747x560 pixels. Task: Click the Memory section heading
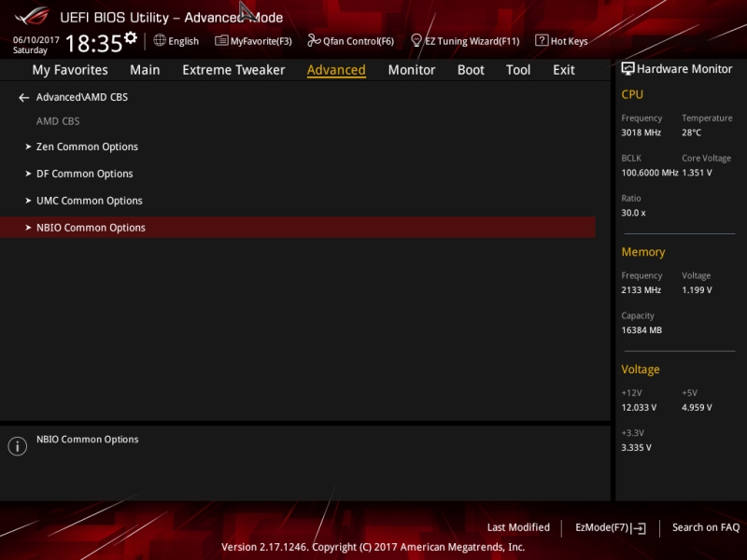click(x=643, y=252)
